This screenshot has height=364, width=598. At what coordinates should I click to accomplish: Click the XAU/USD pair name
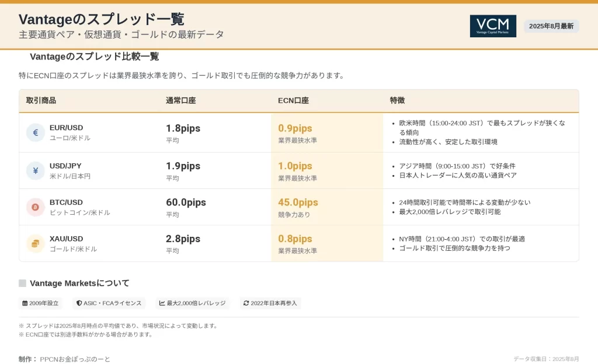point(67,239)
